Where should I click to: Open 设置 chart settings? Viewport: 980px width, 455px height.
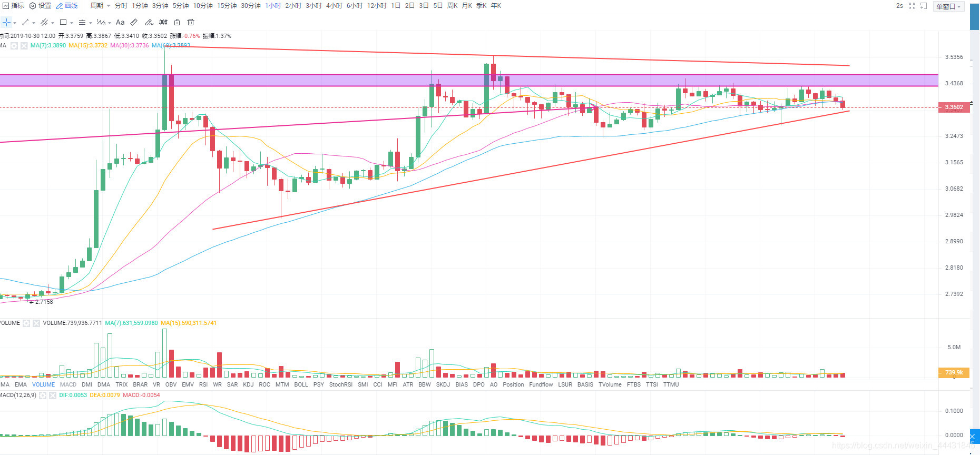40,6
